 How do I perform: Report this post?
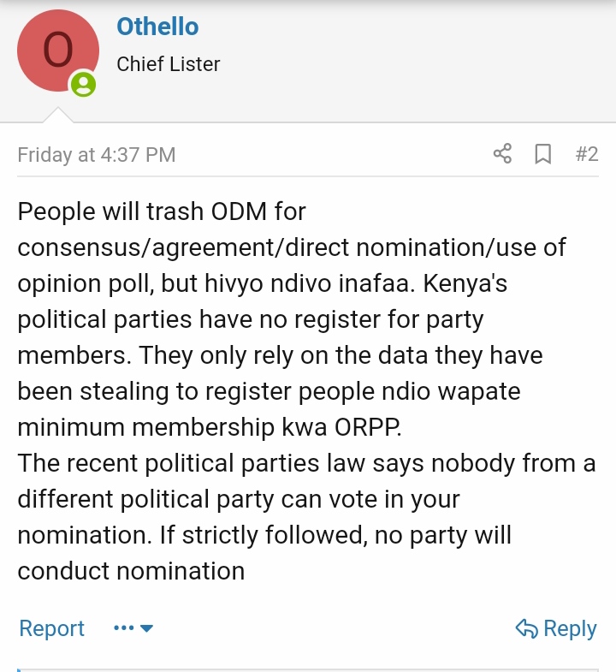[52, 628]
